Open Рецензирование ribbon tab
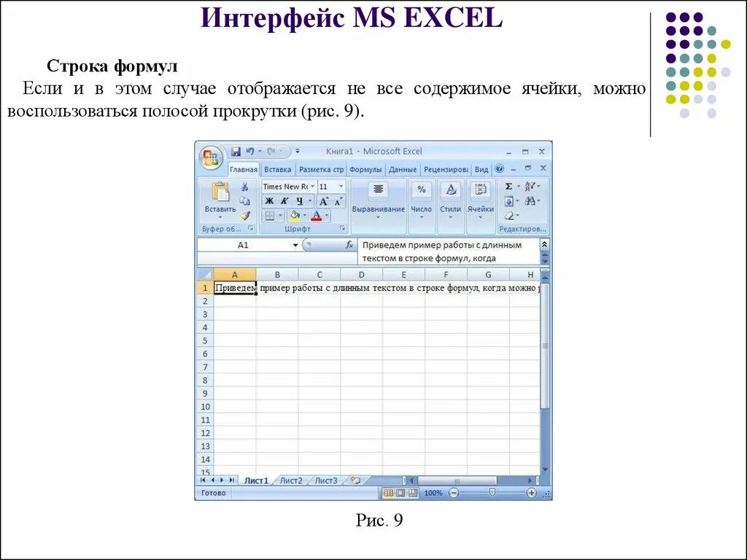747x560 pixels. pos(446,169)
